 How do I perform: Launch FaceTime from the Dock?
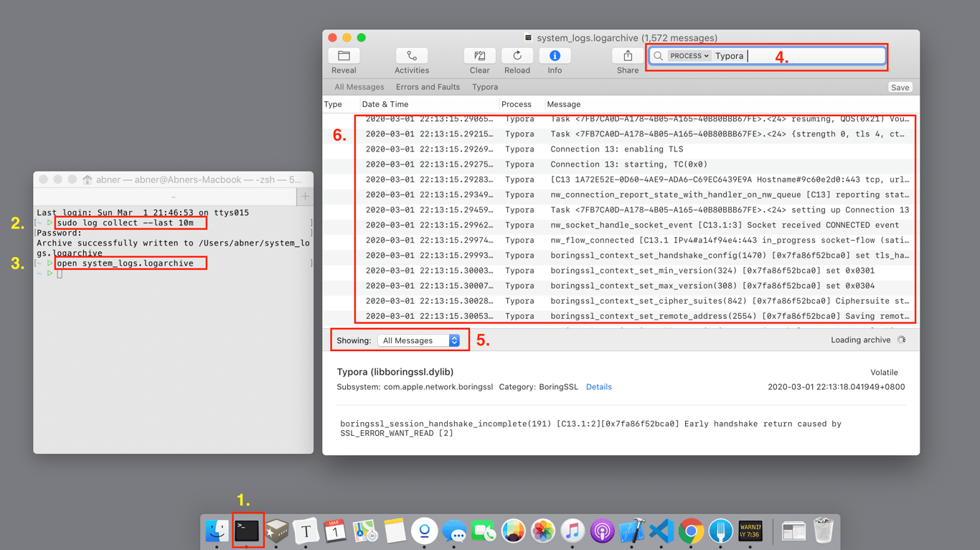484,531
